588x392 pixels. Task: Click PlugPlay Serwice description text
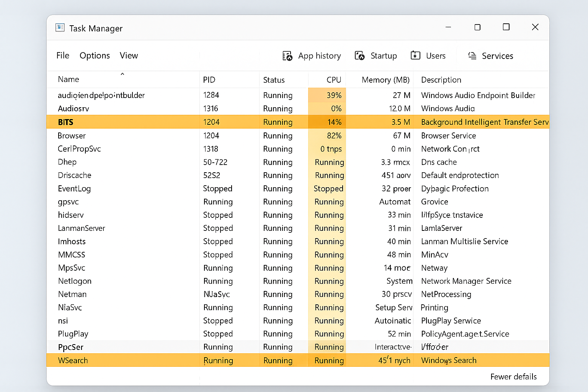tap(451, 321)
